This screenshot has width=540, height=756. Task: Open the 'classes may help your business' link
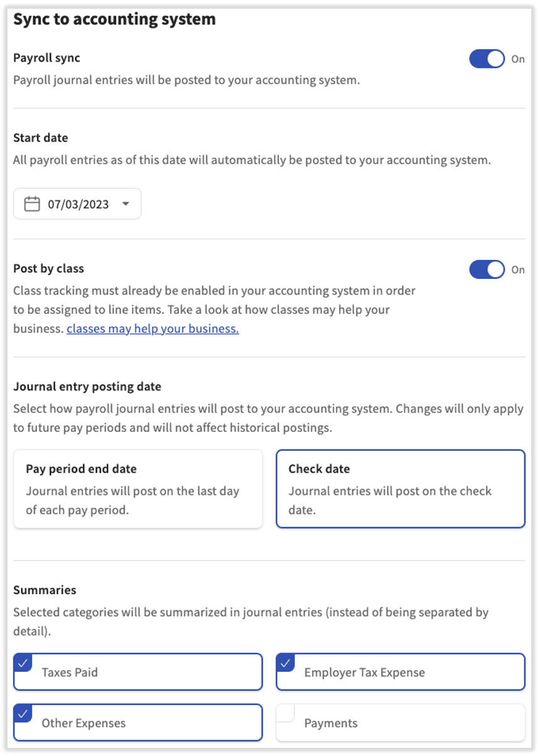click(153, 328)
